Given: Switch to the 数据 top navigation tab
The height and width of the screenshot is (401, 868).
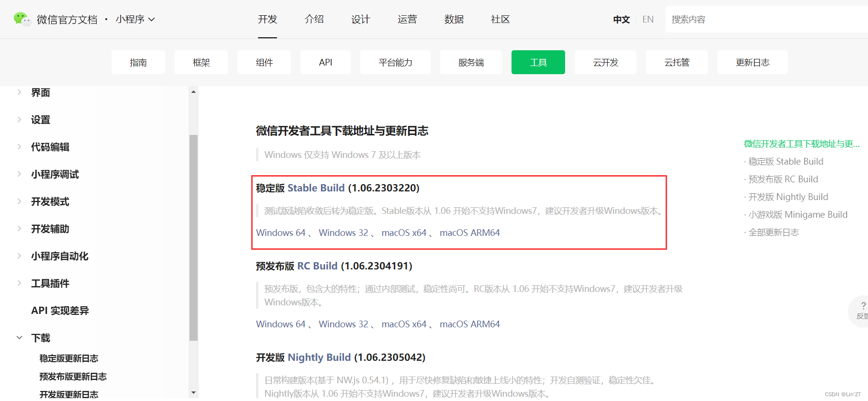Looking at the screenshot, I should click(454, 19).
